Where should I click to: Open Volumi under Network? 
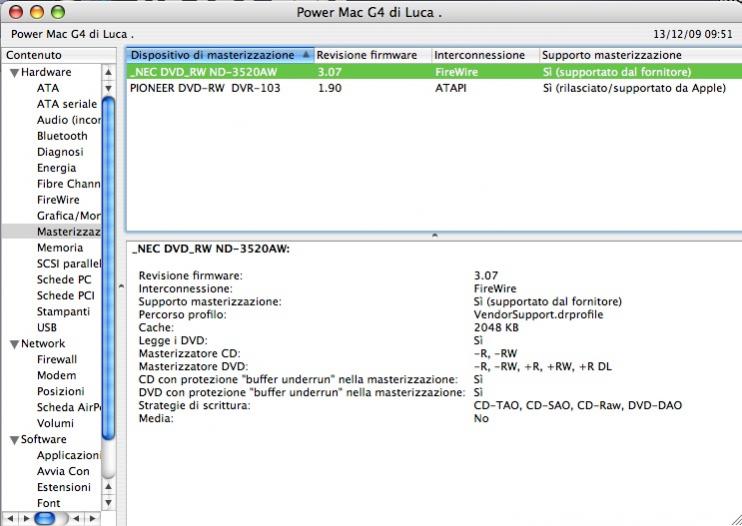click(55, 423)
